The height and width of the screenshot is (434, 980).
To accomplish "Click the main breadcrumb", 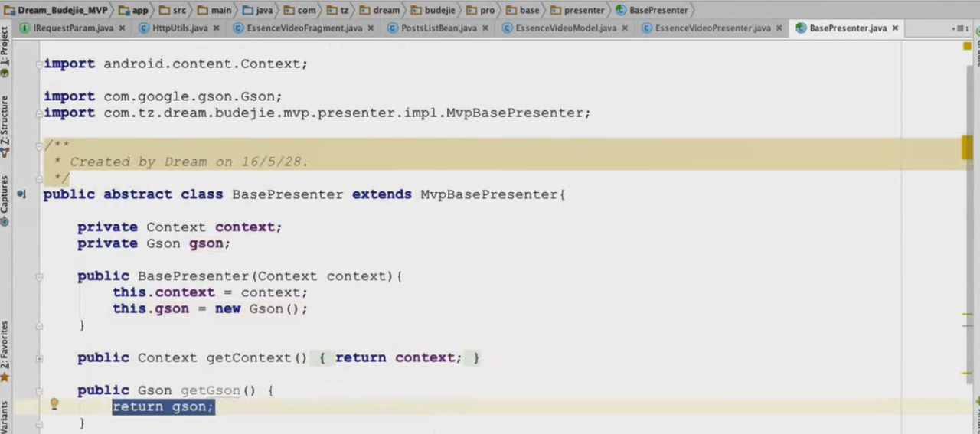I will pos(214,10).
